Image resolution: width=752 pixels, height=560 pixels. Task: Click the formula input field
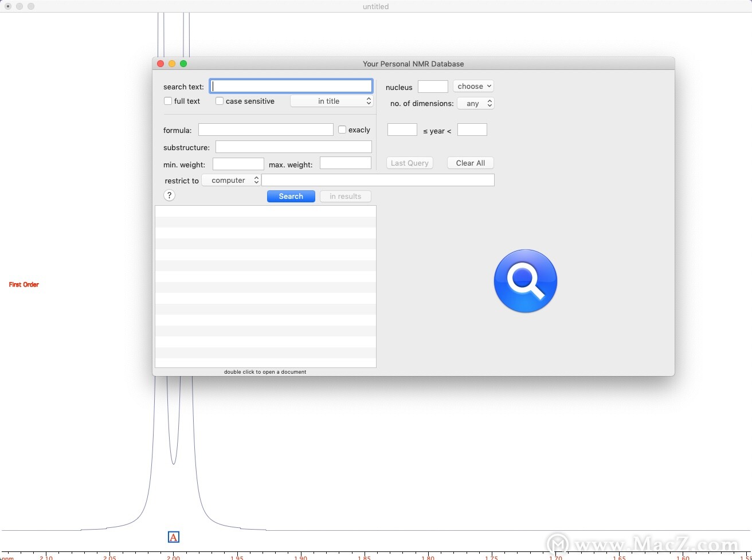click(266, 130)
